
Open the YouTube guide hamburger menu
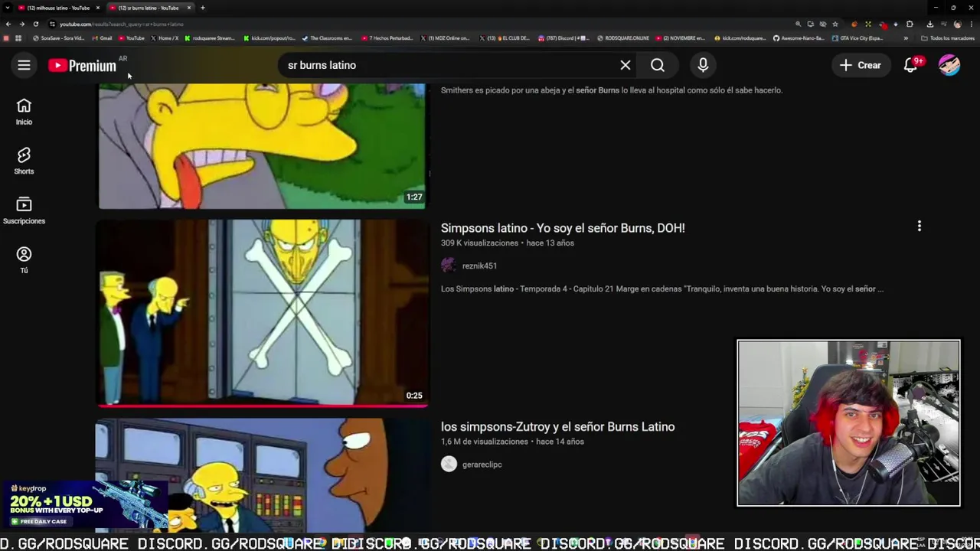click(x=24, y=65)
